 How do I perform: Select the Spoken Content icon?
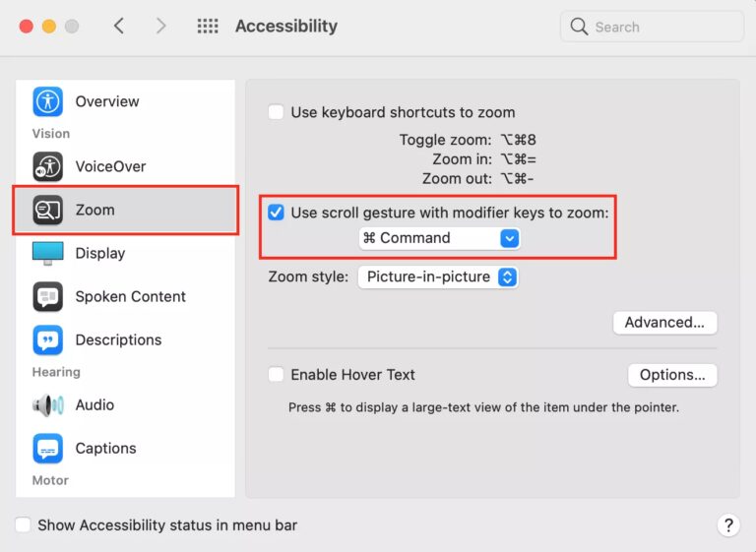coord(47,296)
